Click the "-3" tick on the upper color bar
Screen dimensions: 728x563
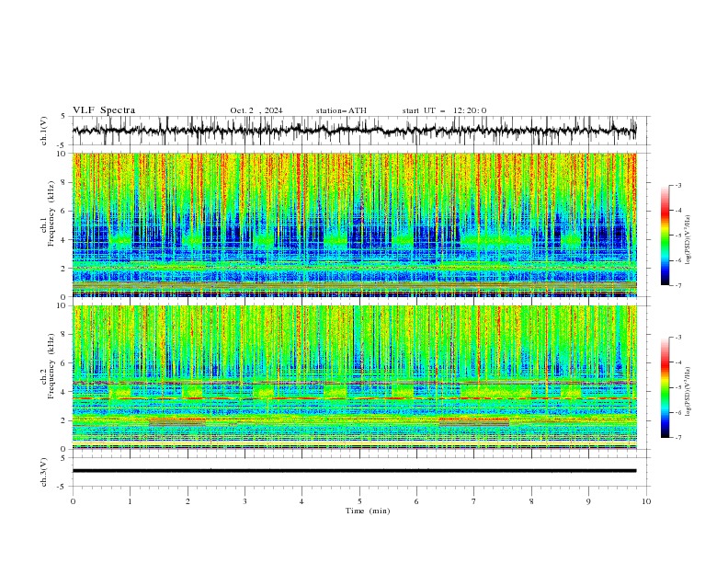coord(678,185)
